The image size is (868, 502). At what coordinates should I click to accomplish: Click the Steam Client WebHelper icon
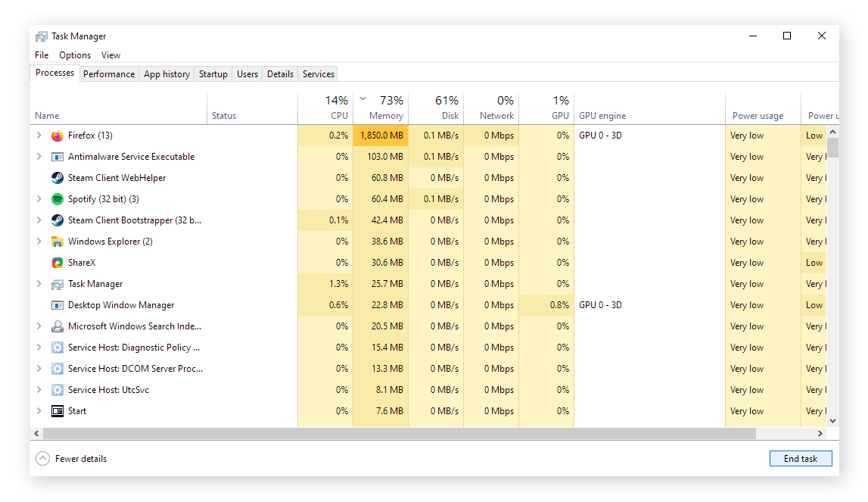point(58,178)
